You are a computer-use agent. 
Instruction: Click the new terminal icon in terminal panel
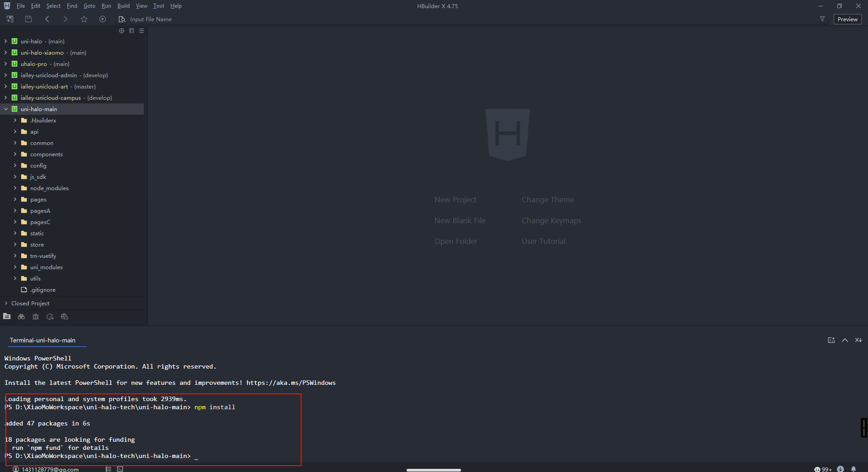coord(831,340)
